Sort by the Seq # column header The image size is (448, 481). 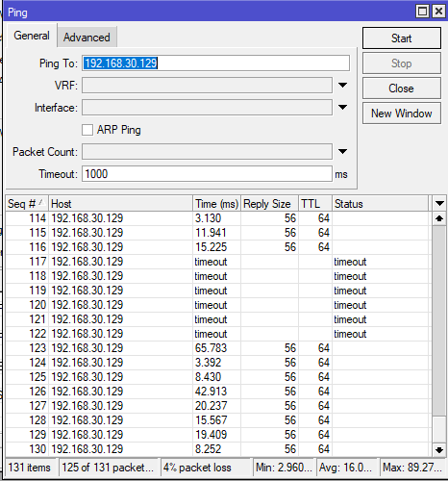27,204
